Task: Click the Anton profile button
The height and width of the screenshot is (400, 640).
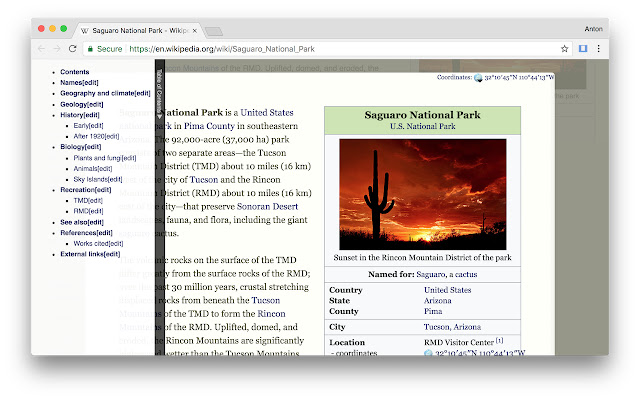Action: tap(593, 29)
